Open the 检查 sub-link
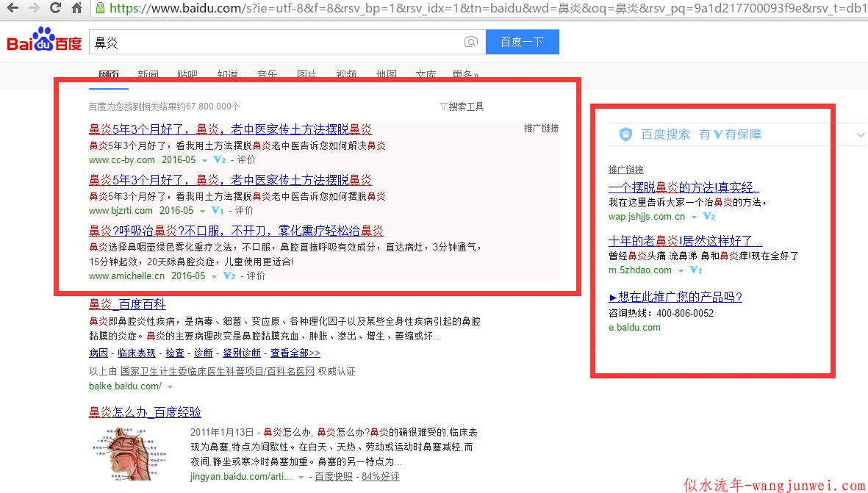The image size is (868, 493). (175, 353)
